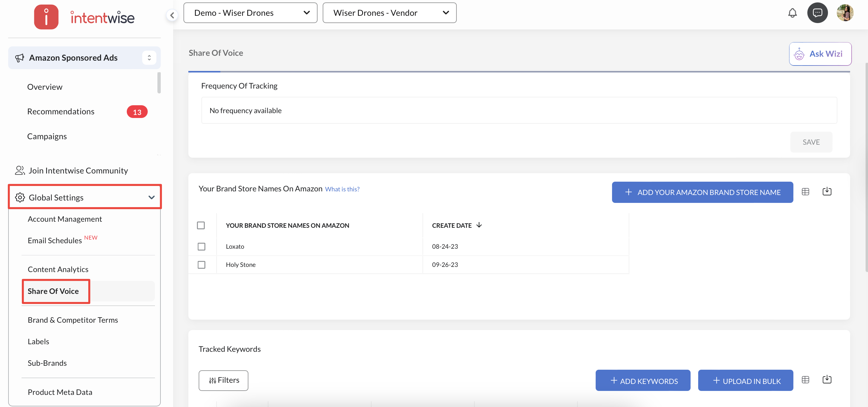Screen dimensions: 868x407
Task: Click the 'What is this?' link
Action: coord(342,189)
